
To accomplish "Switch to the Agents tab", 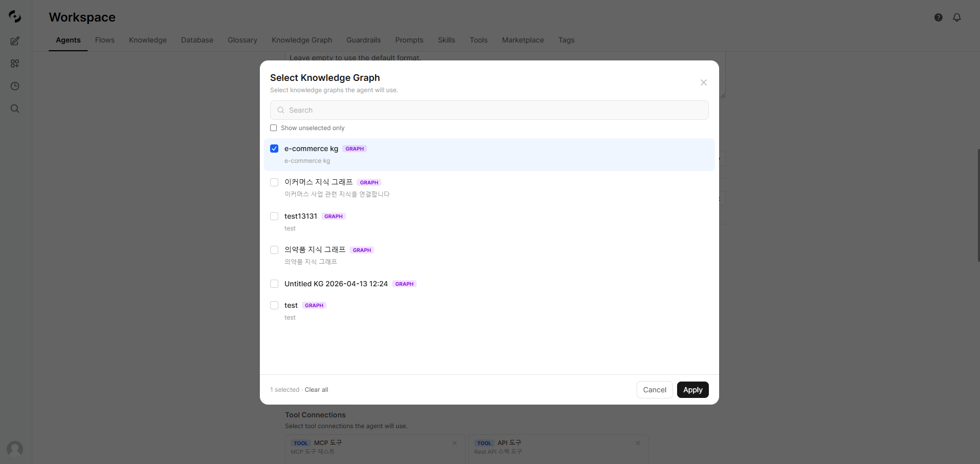I will (x=68, y=40).
